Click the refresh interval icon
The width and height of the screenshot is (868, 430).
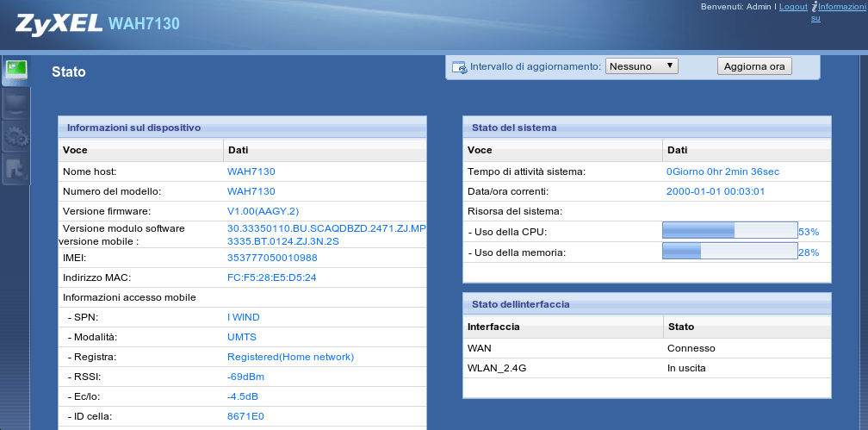460,67
